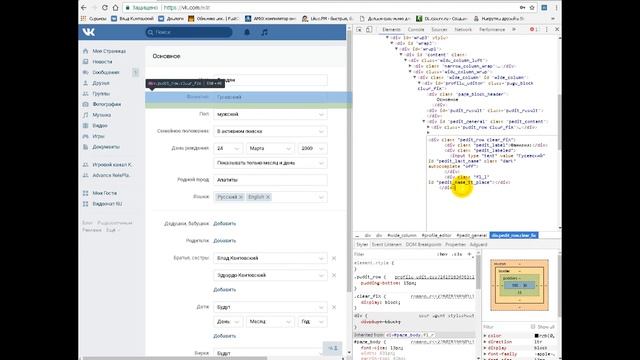The height and width of the screenshot is (360, 640).
Task: Open Друзья in left menu
Action: tap(100, 83)
